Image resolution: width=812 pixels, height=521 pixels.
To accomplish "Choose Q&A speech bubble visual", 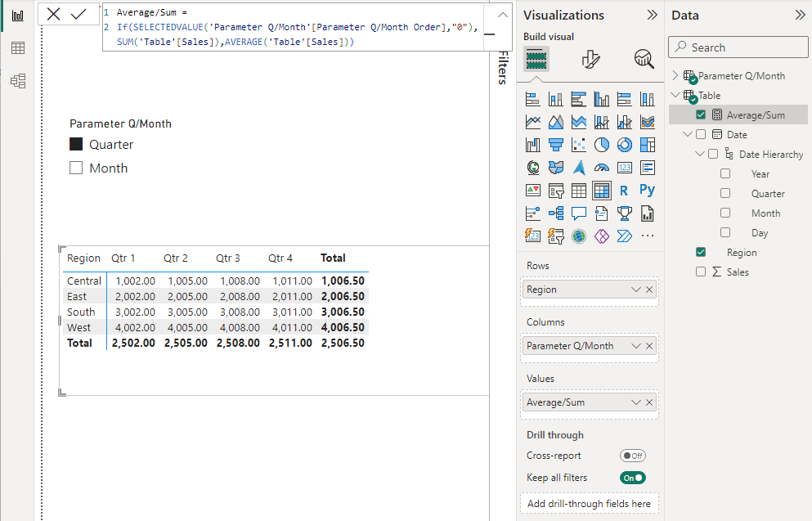I will point(578,213).
